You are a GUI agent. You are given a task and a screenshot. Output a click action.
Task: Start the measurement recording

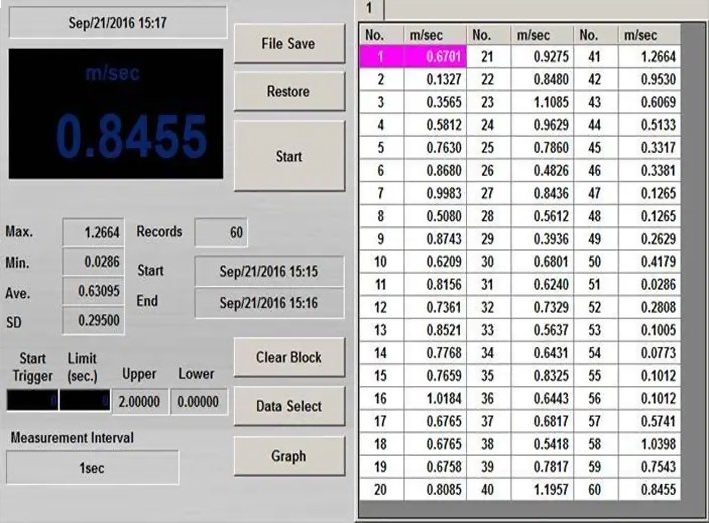[288, 157]
